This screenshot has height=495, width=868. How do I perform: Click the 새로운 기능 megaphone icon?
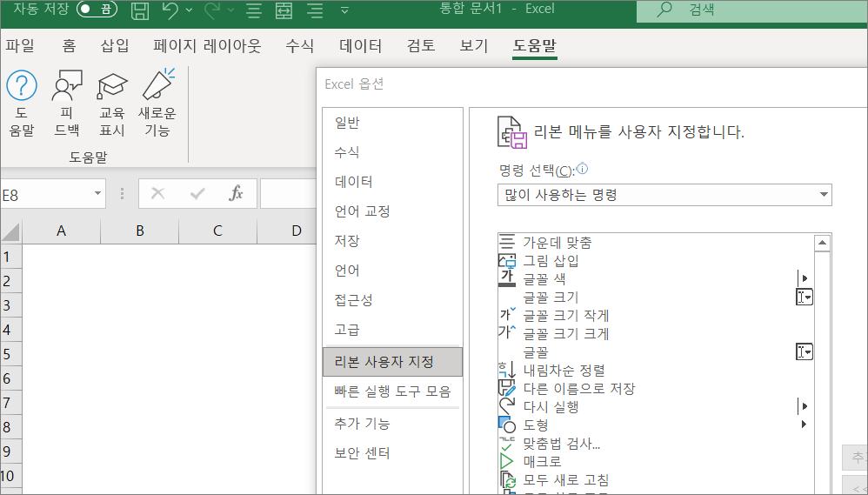pyautogui.click(x=157, y=84)
